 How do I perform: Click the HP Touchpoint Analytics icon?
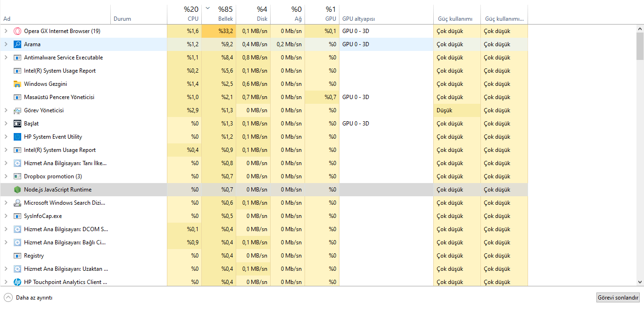point(17,282)
